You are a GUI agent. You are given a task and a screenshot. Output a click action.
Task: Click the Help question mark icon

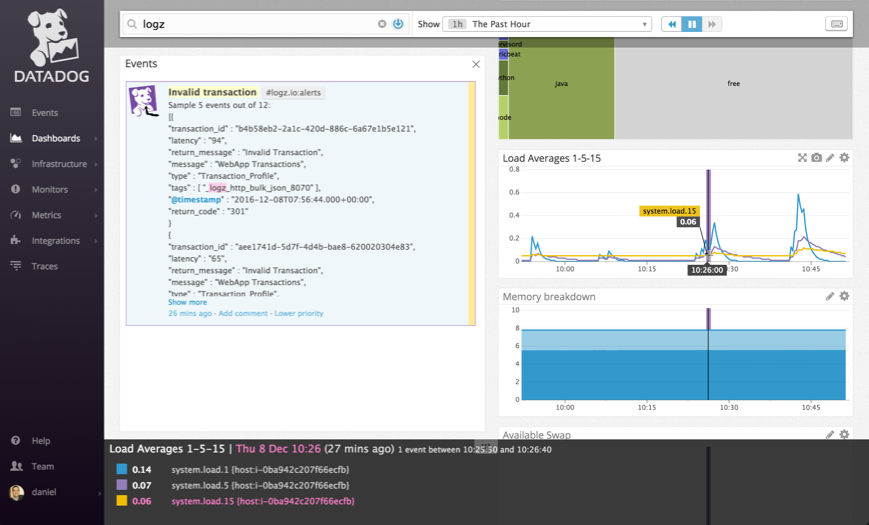pos(16,440)
